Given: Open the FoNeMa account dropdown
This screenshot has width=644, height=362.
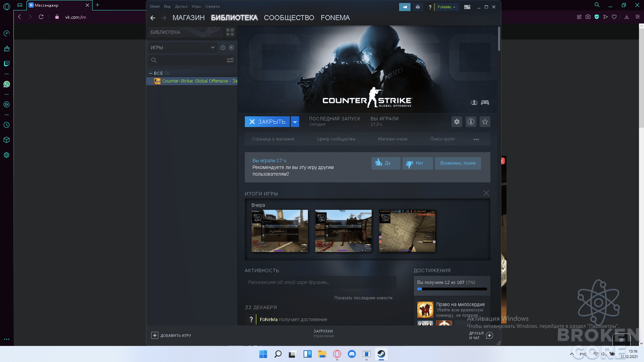Looking at the screenshot, I should tap(446, 7).
